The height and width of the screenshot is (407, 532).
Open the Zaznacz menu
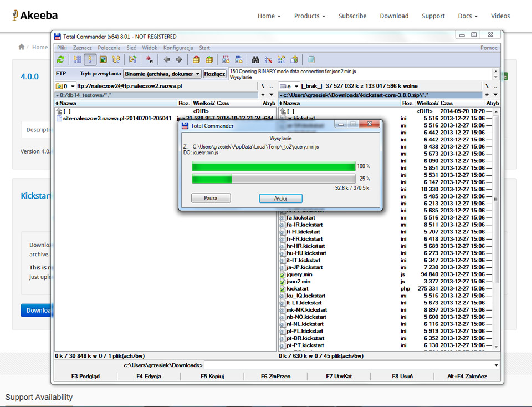[x=82, y=48]
